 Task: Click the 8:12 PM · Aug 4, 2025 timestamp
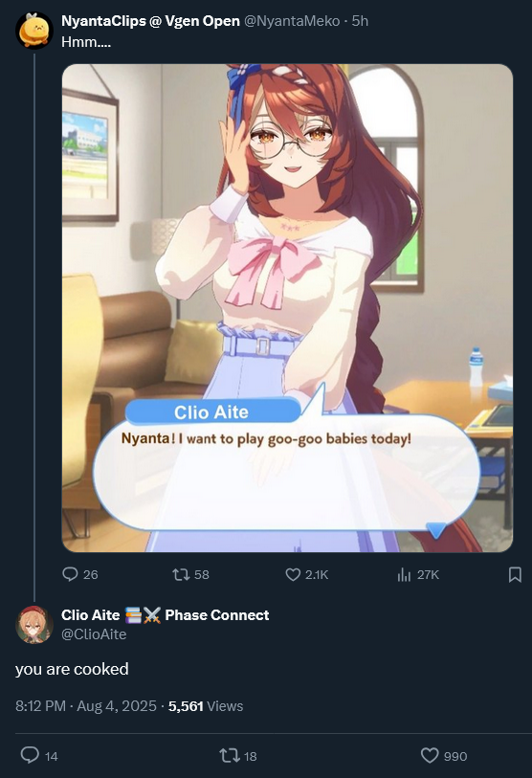tap(86, 706)
